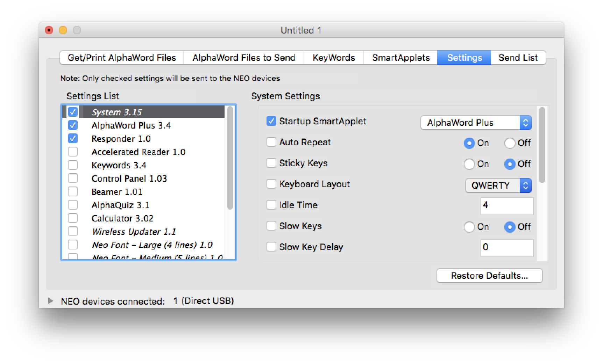Image resolution: width=603 pixels, height=364 pixels.
Task: Click the Settings List scrollbar
Action: coord(230,158)
